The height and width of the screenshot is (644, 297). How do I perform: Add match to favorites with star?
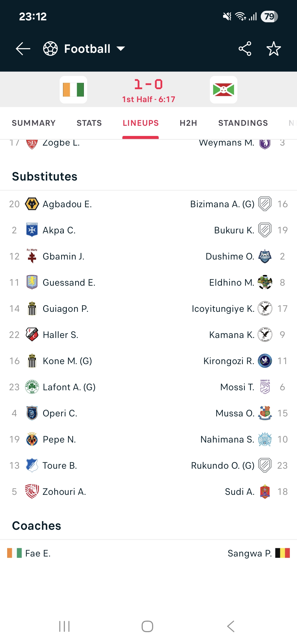click(274, 49)
